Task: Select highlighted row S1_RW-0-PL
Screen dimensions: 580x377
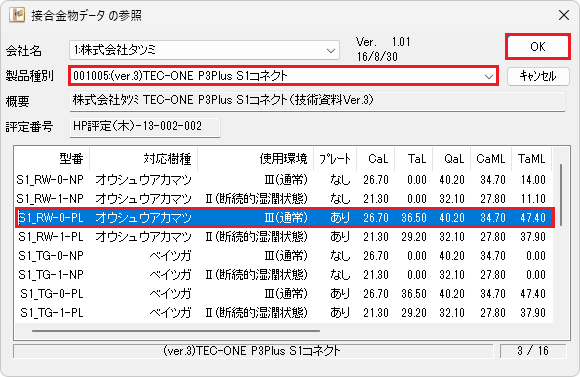Action: [285, 218]
